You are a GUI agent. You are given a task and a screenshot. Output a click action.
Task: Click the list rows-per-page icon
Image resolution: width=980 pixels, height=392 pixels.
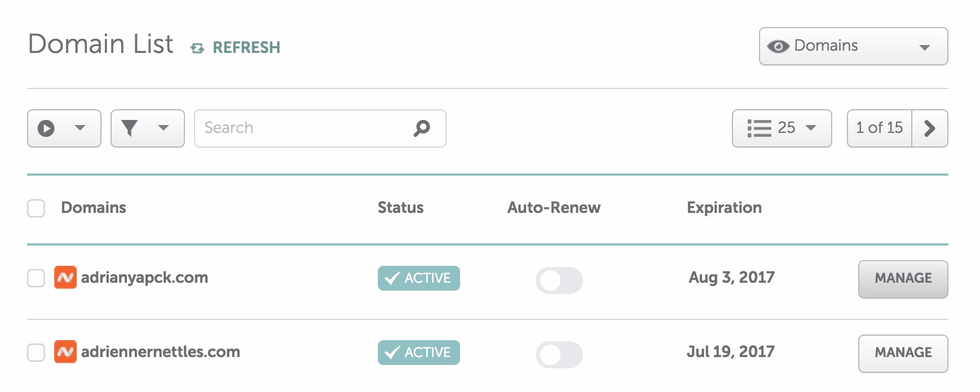pyautogui.click(x=759, y=128)
